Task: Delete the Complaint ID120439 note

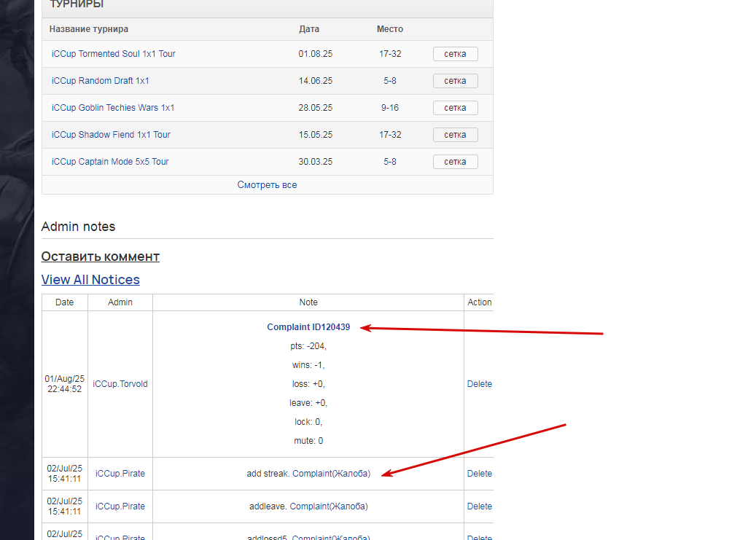Action: click(x=479, y=384)
